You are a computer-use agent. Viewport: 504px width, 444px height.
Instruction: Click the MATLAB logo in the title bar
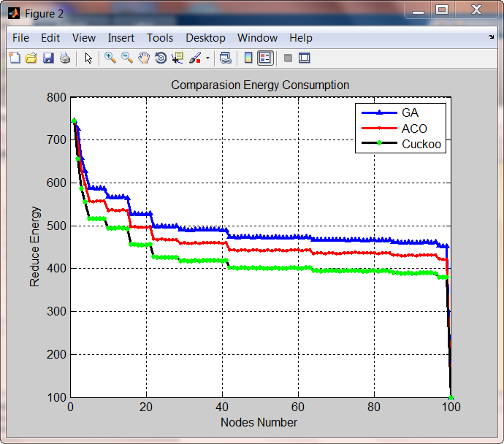coord(14,13)
